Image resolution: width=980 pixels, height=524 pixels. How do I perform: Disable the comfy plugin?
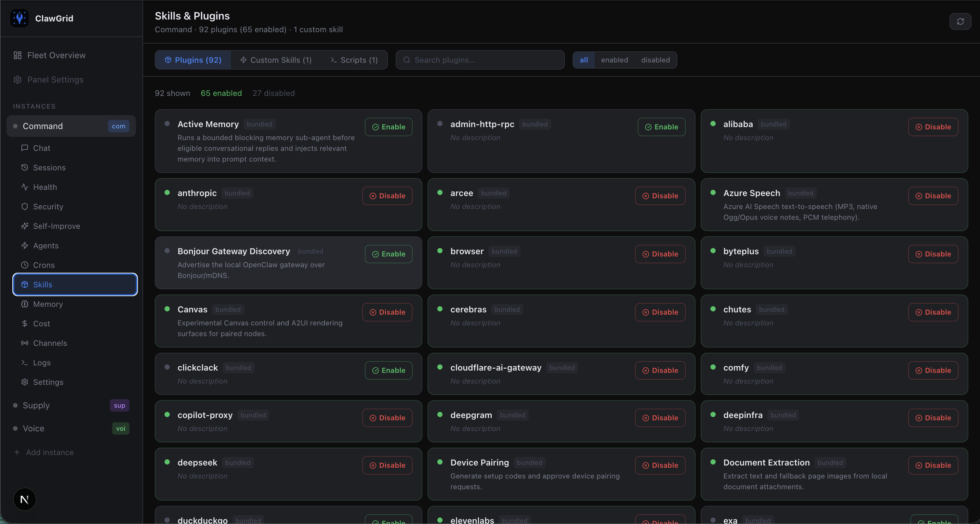tap(933, 370)
